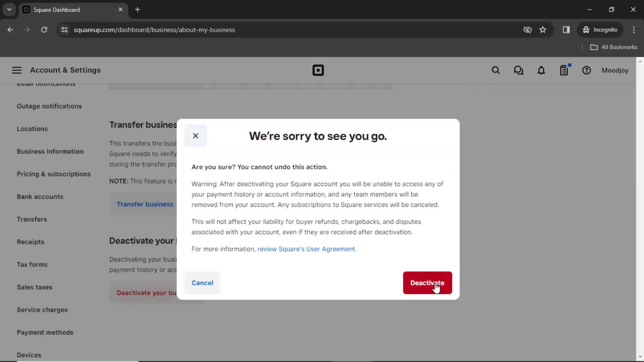Click the Deactivate confirmation button
This screenshot has width=644, height=362.
click(427, 283)
